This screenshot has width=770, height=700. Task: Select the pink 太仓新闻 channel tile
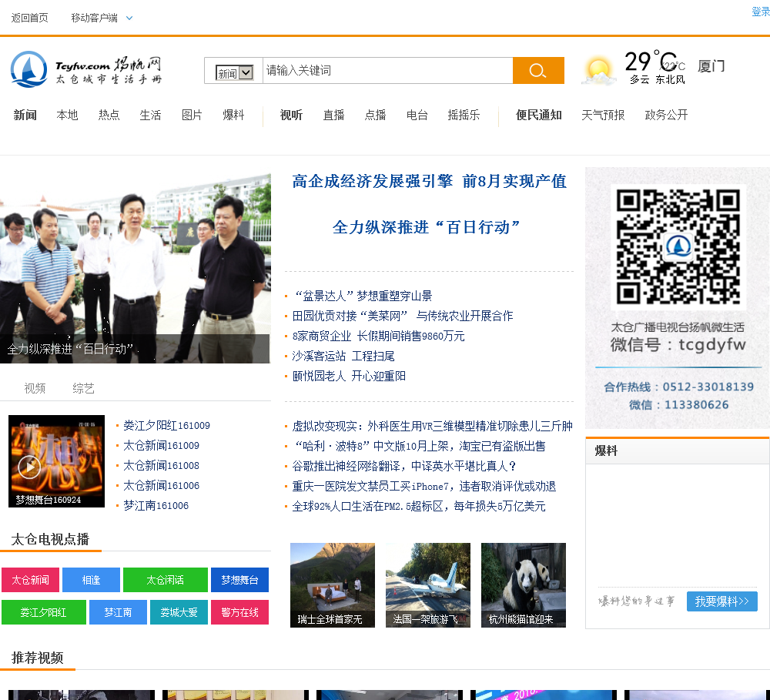click(30, 580)
